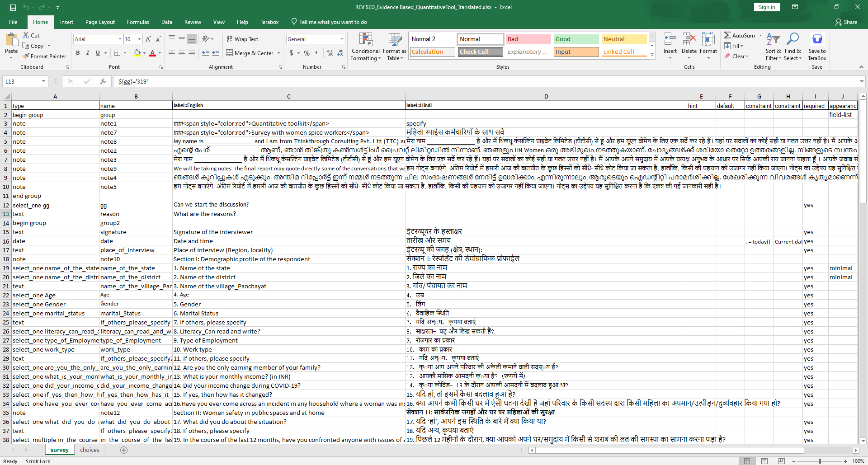Increase indent icon
The image size is (868, 465).
216,53
